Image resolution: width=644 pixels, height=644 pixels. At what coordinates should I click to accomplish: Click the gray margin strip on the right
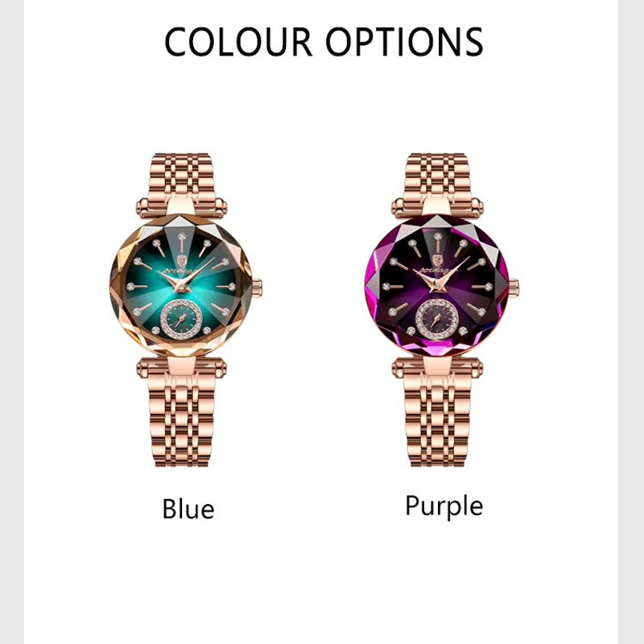coord(631,322)
